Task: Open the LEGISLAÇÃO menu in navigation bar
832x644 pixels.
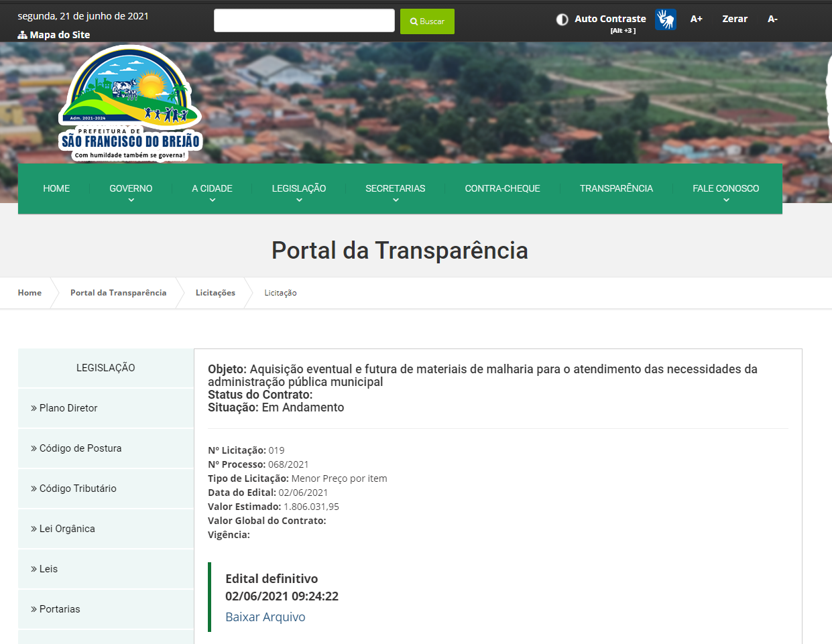Action: (x=299, y=188)
